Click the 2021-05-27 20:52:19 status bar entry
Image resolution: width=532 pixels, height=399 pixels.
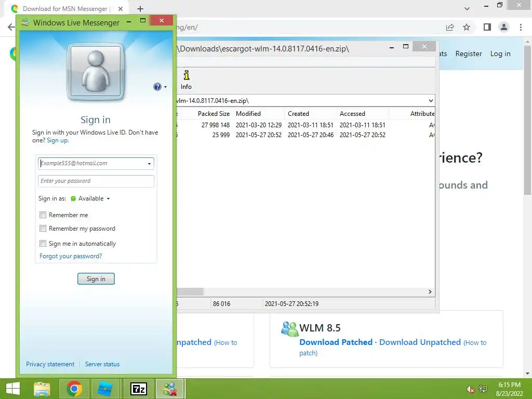click(x=291, y=303)
